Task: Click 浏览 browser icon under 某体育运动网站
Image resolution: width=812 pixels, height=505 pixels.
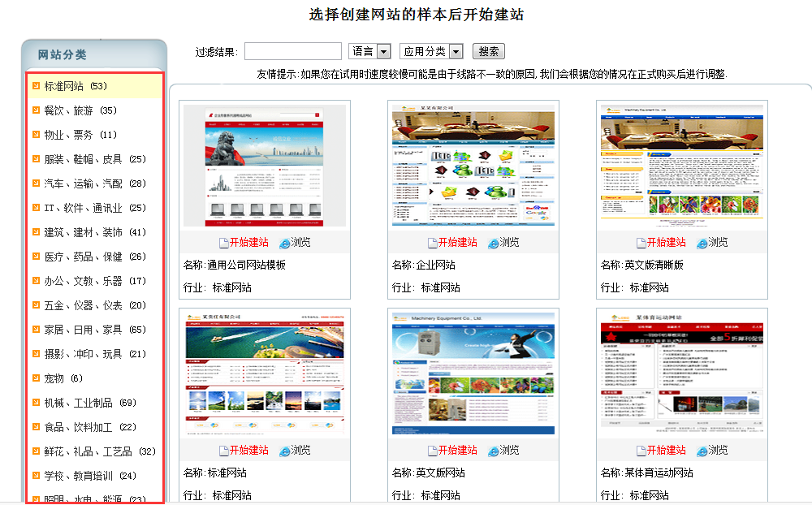Action: pyautogui.click(x=702, y=451)
